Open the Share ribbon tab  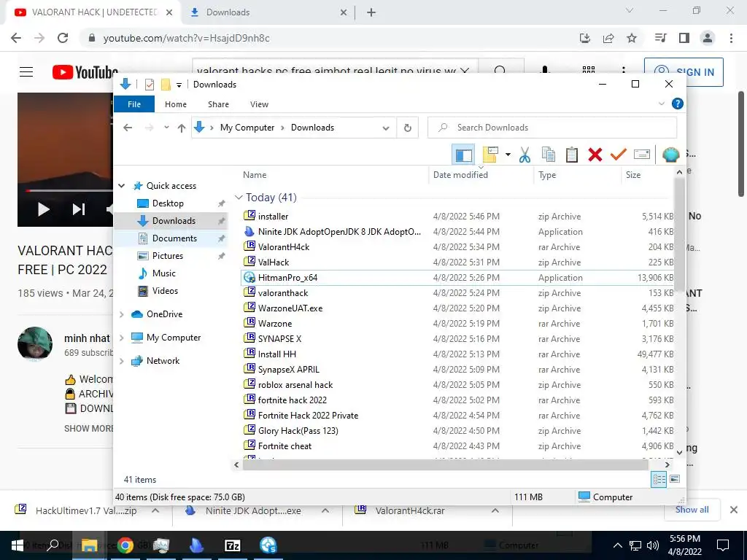218,104
